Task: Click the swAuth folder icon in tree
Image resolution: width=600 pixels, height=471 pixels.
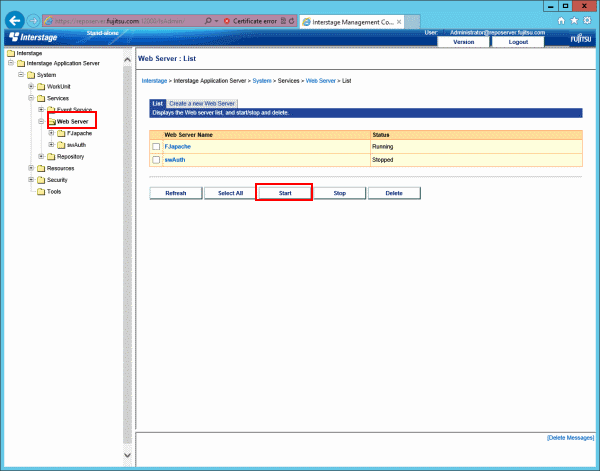Action: point(61,145)
